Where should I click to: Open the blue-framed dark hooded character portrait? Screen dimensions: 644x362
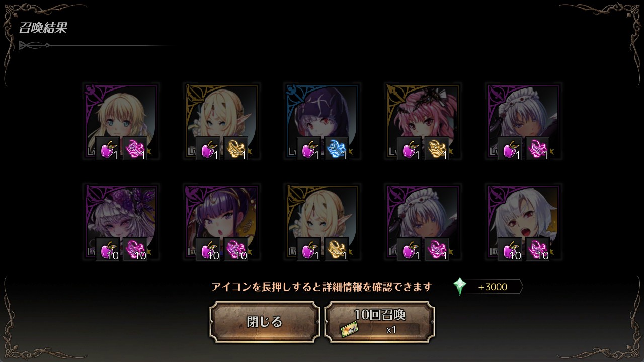322,122
